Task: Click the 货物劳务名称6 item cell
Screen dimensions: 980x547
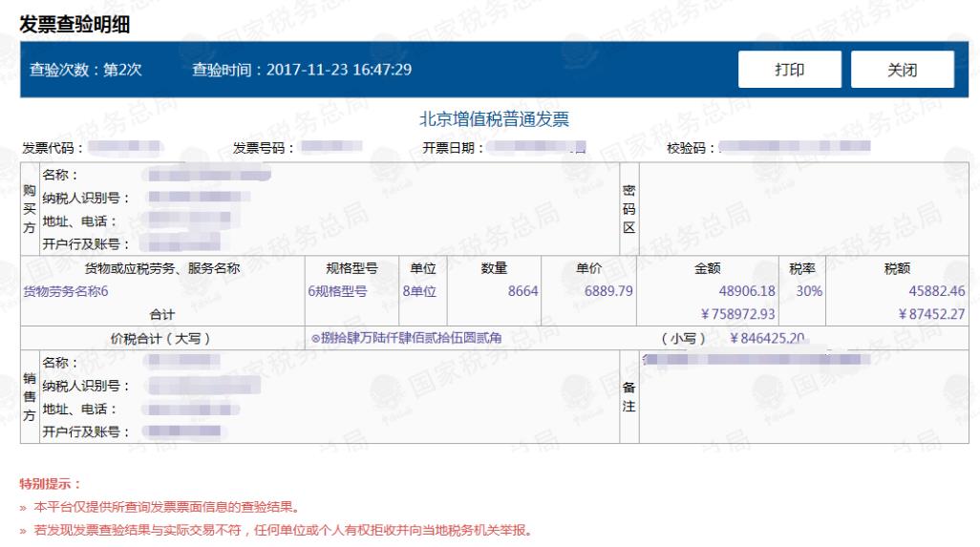Action: pyautogui.click(x=66, y=292)
